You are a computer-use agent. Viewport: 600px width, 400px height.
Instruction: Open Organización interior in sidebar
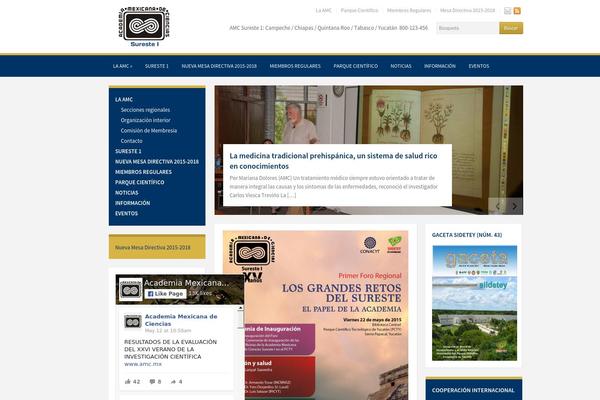pos(145,120)
